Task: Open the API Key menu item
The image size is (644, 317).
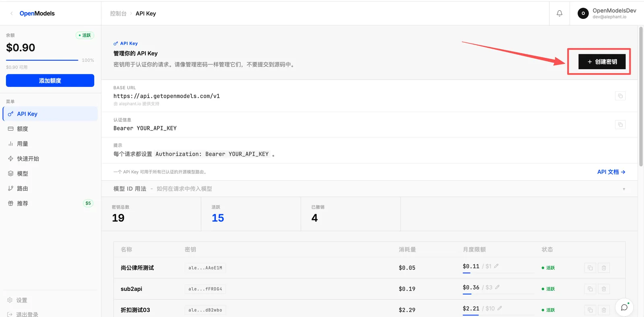Action: [50, 114]
